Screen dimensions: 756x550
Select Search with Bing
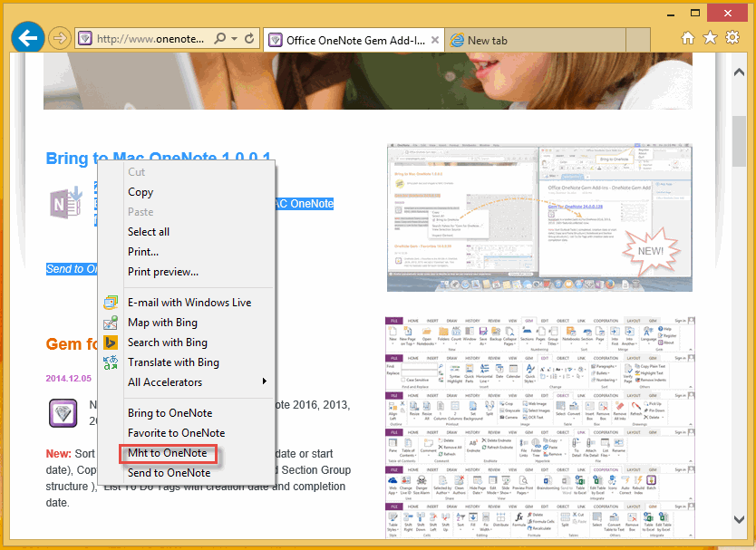(x=186, y=343)
